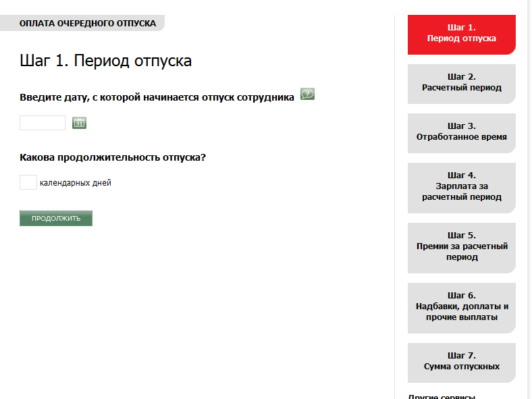The image size is (532, 399).
Task: Click the календарных дней label
Action: pyautogui.click(x=76, y=183)
